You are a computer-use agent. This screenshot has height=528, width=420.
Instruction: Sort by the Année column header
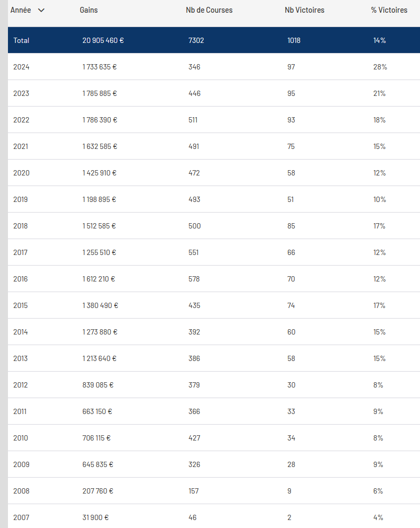point(21,10)
